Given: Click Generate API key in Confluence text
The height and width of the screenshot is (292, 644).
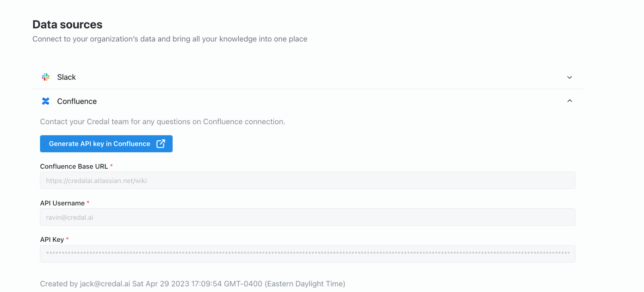Looking at the screenshot, I should pyautogui.click(x=99, y=144).
